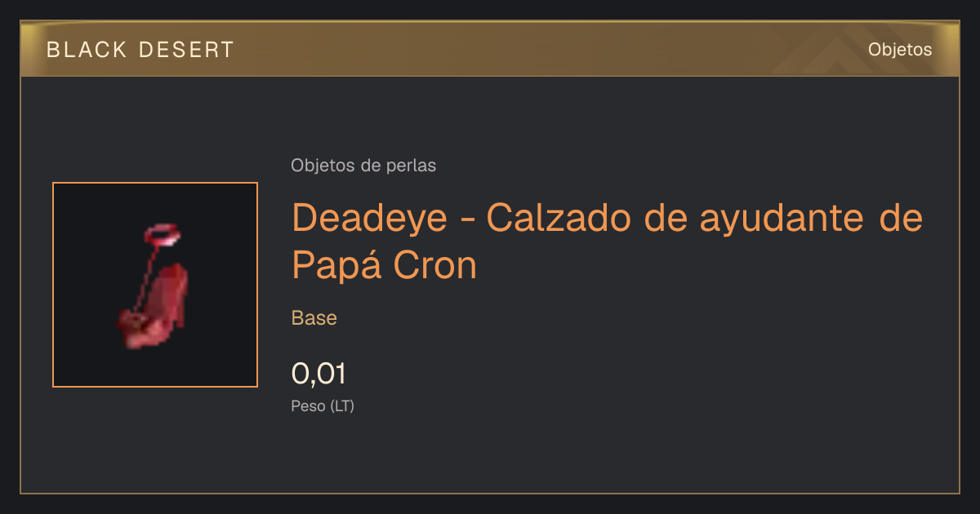Screen dimensions: 980x514
Task: Click the Deadeye item title heading
Action: [x=608, y=241]
